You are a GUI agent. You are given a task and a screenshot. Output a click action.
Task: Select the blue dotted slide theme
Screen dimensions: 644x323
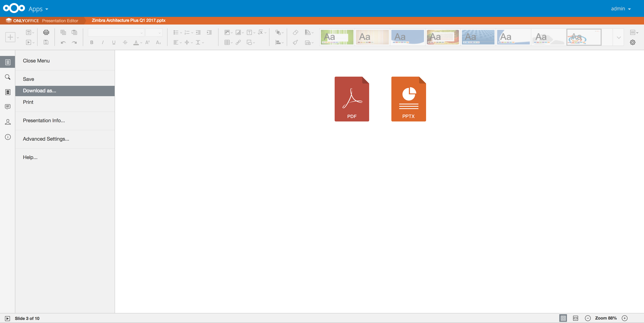tap(478, 37)
